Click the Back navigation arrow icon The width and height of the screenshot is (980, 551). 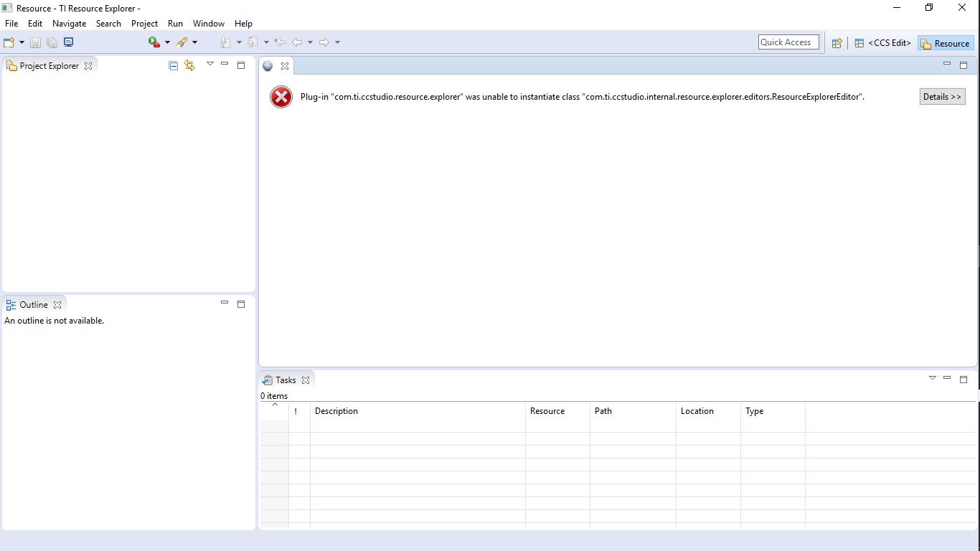[297, 42]
